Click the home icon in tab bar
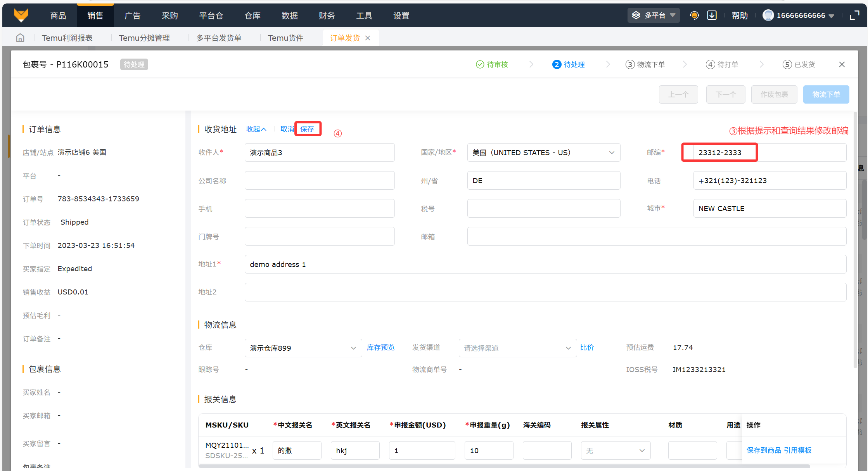Screen dimensions: 868x471 click(20, 38)
